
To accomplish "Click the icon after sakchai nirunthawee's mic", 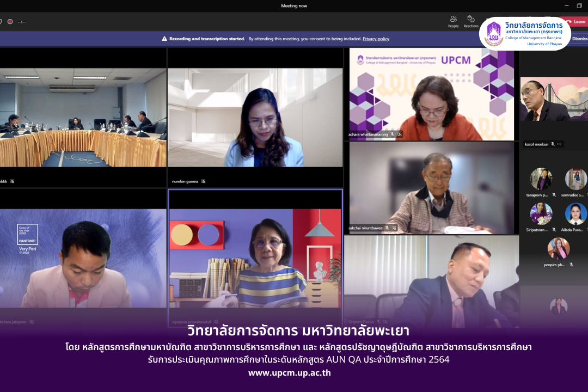I will pyautogui.click(x=394, y=228).
